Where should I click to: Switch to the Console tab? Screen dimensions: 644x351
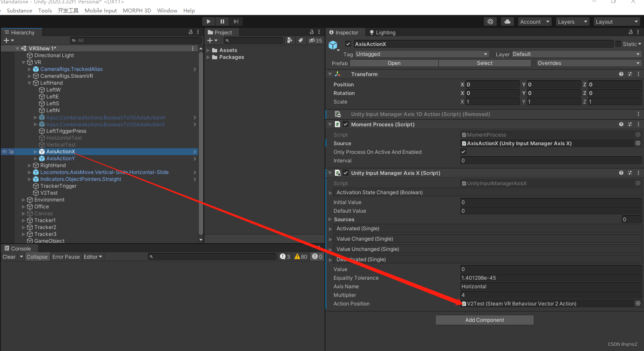coord(18,248)
